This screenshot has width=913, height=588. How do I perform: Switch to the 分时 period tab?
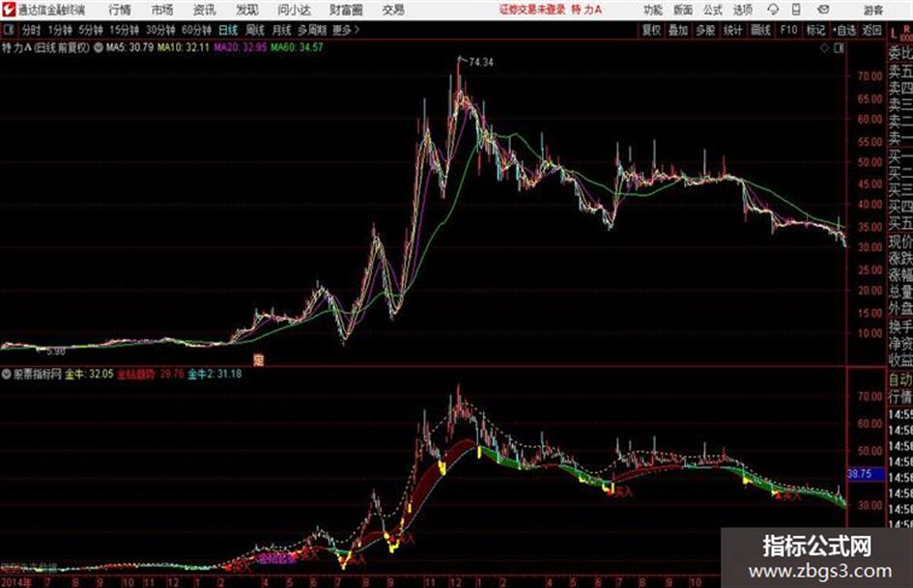tap(32, 30)
